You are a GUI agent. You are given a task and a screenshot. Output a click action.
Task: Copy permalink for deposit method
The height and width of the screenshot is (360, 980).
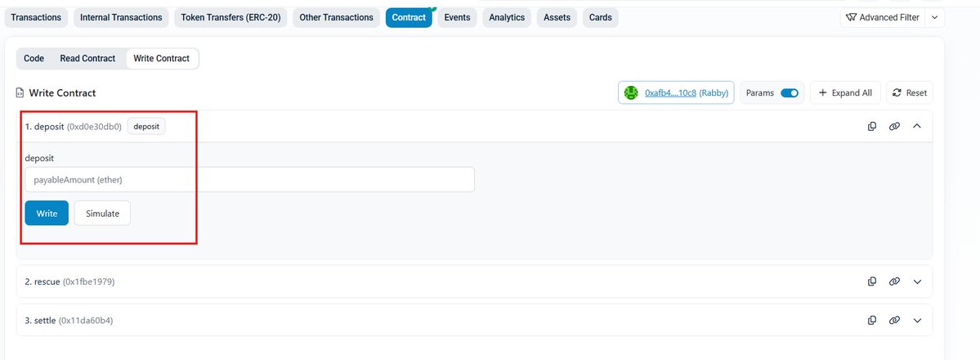click(x=894, y=127)
